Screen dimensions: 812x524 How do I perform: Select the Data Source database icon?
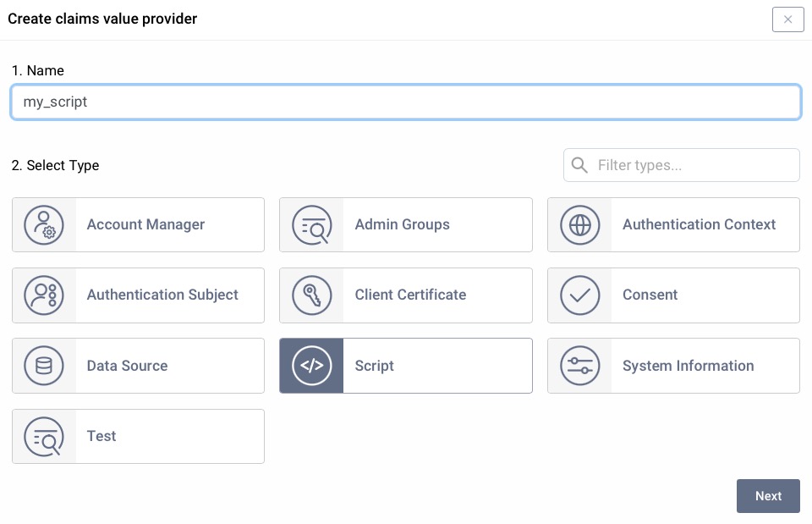(44, 366)
